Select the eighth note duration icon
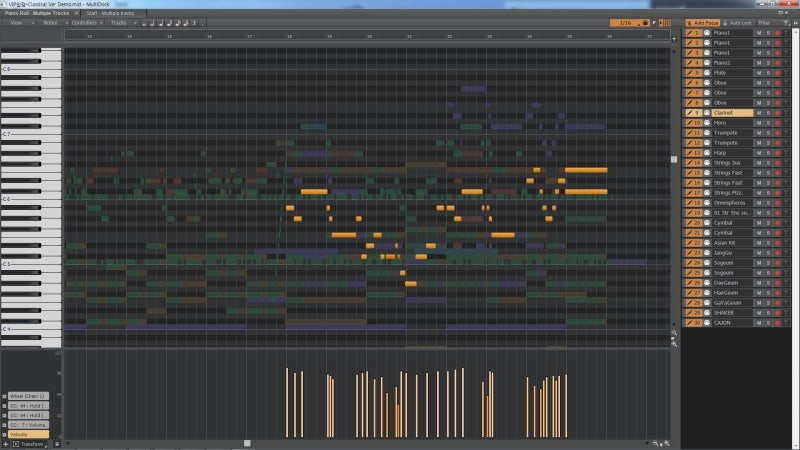 pyautogui.click(x=169, y=23)
